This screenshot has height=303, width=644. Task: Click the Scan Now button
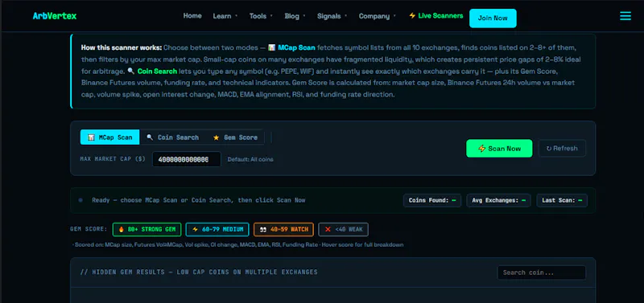coord(499,149)
